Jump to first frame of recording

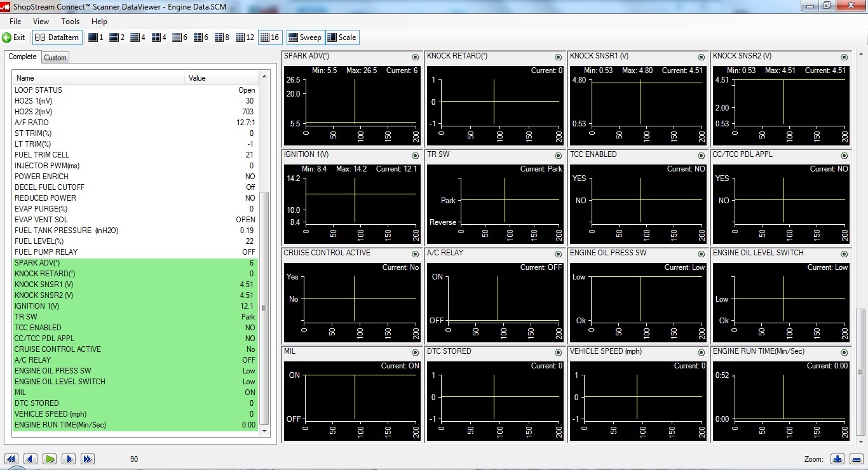point(11,459)
